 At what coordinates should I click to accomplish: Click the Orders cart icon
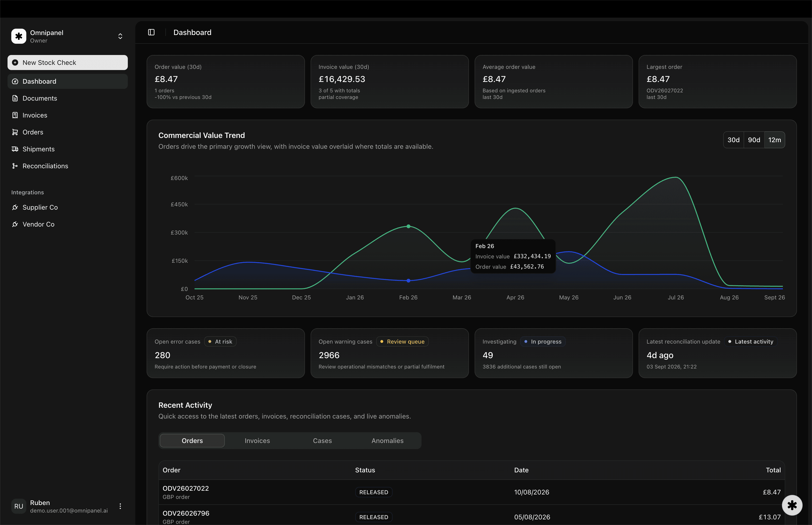tap(15, 132)
